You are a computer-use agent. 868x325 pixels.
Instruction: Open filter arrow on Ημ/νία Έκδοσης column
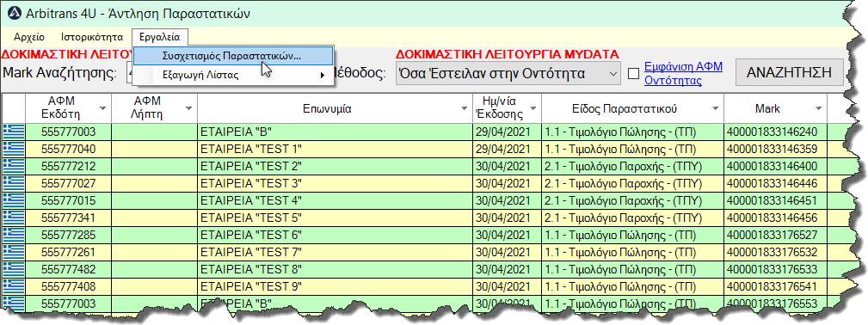tap(532, 108)
